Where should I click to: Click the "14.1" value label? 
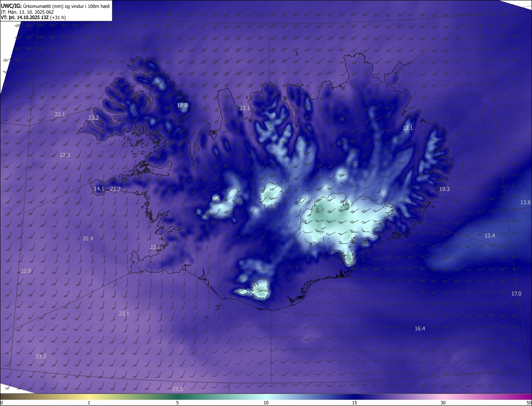[x=99, y=189]
